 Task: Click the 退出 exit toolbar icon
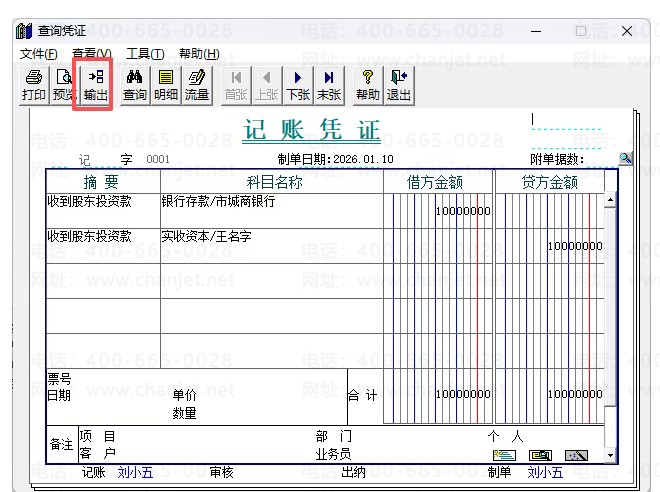tap(399, 85)
